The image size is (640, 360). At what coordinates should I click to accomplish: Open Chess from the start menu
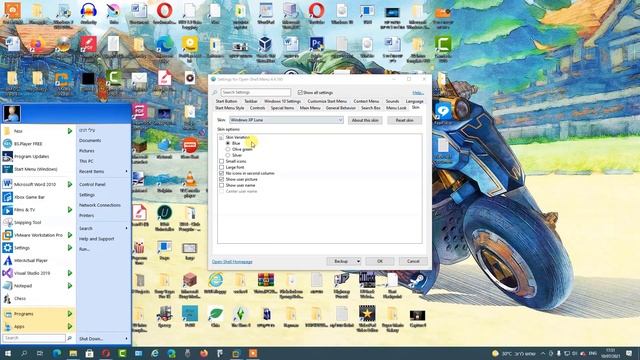(38, 298)
